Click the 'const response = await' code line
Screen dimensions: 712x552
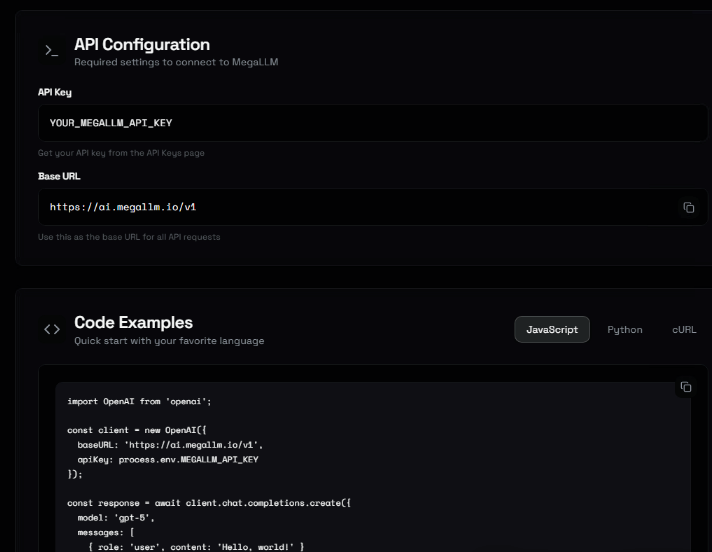coord(209,503)
